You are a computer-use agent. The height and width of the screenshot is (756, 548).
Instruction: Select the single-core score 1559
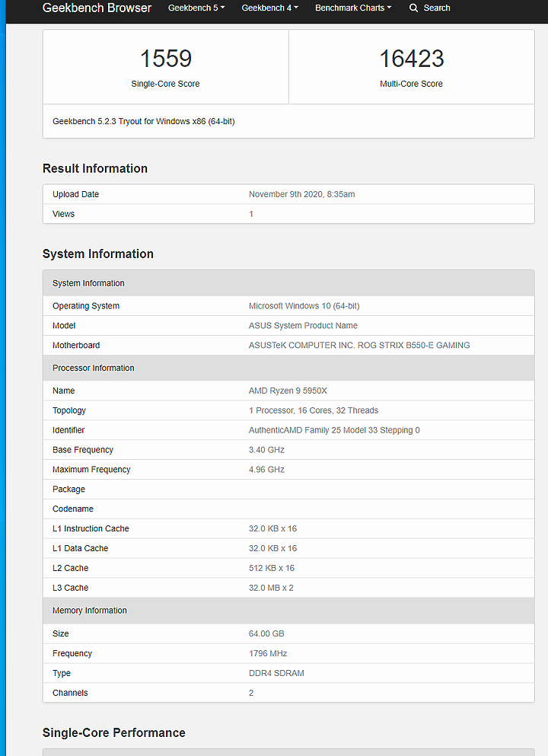point(166,59)
